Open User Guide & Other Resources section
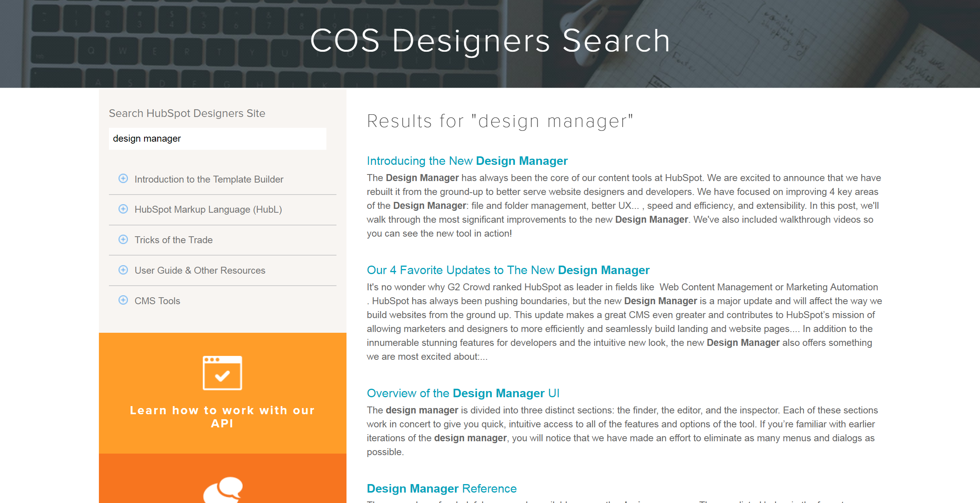 [200, 271]
